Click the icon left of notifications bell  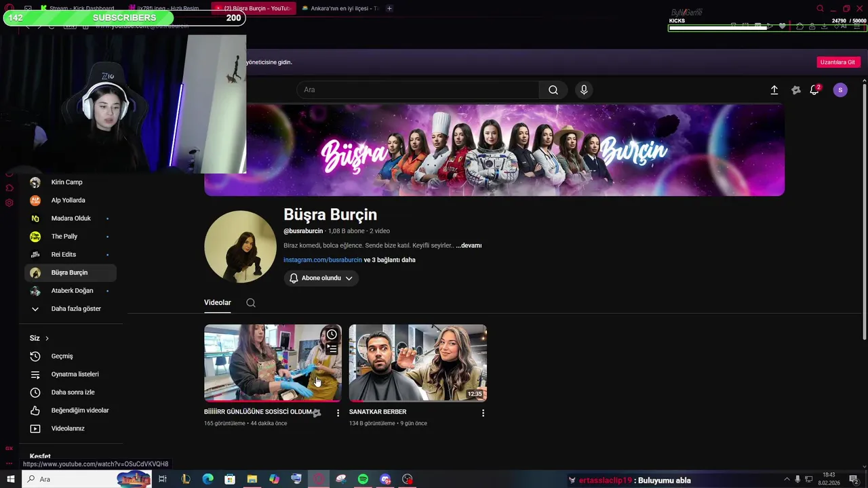tap(796, 89)
